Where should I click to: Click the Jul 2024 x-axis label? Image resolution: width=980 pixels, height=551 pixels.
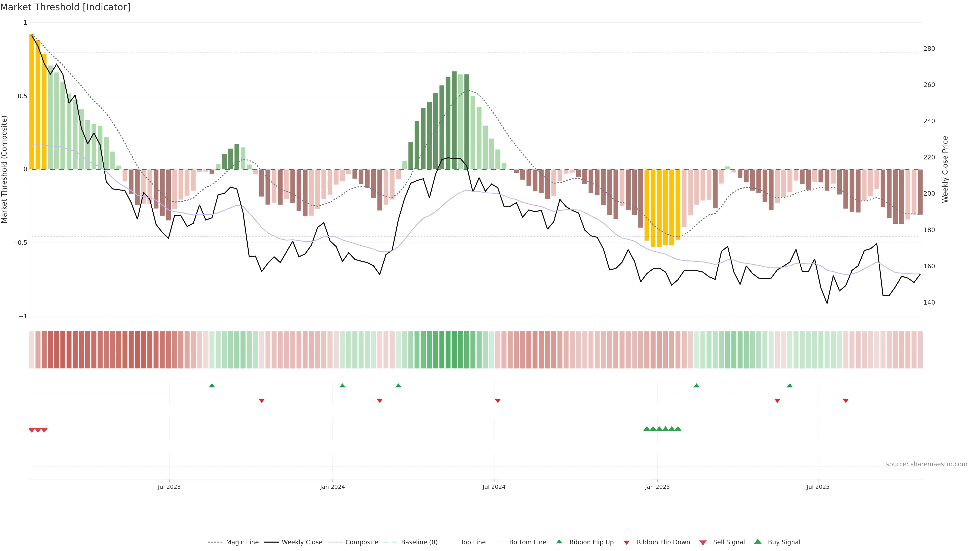point(494,487)
